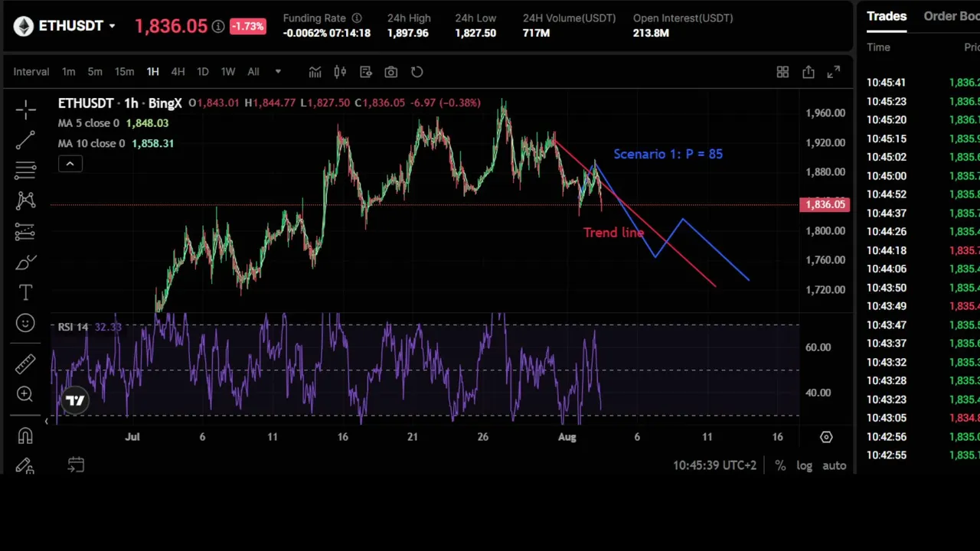This screenshot has height=551, width=980.
Task: Expand the left panel arrow near time axis
Action: click(47, 421)
